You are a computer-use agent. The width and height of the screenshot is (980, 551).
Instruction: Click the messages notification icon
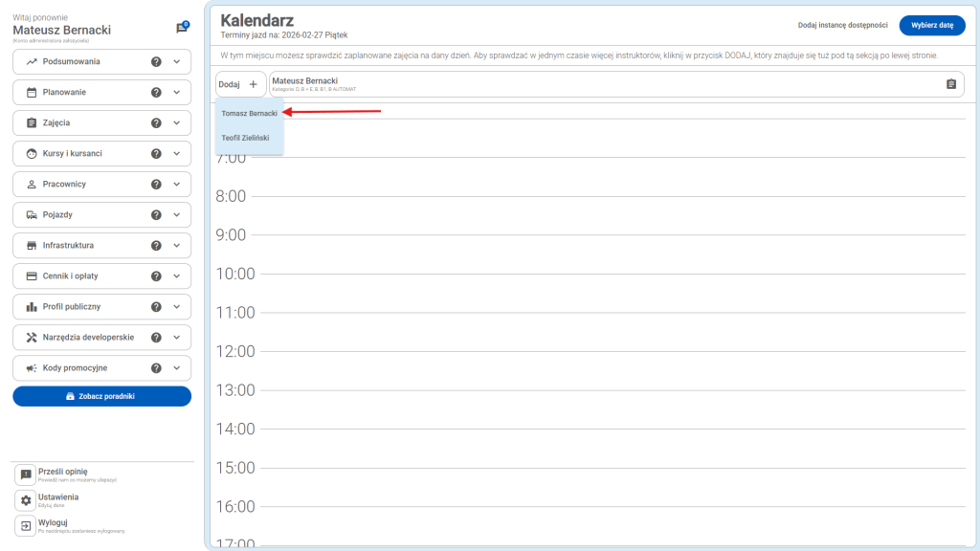coord(181,29)
